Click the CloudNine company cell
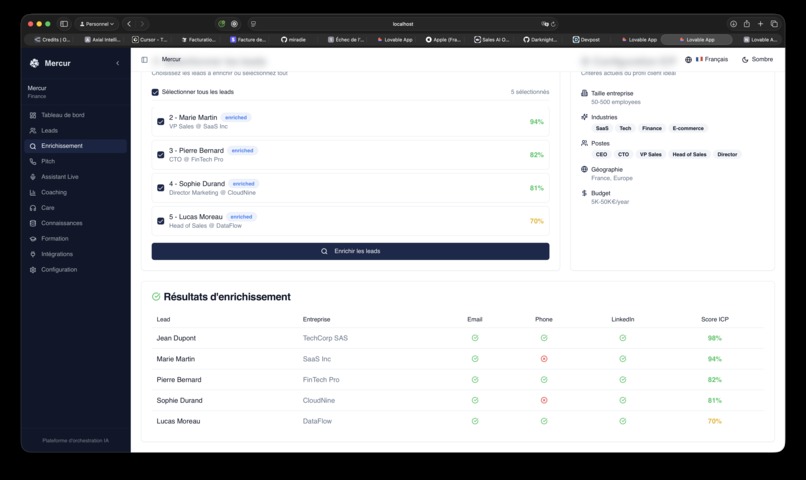 (x=319, y=400)
